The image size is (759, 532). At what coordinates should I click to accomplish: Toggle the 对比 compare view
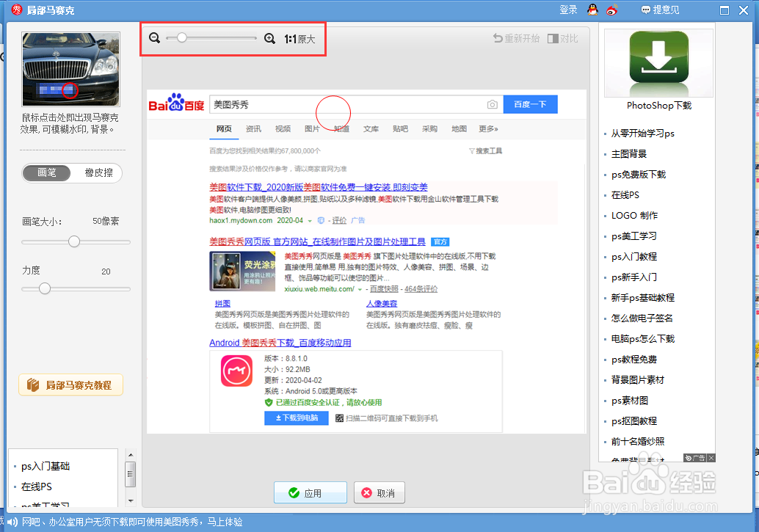(563, 38)
